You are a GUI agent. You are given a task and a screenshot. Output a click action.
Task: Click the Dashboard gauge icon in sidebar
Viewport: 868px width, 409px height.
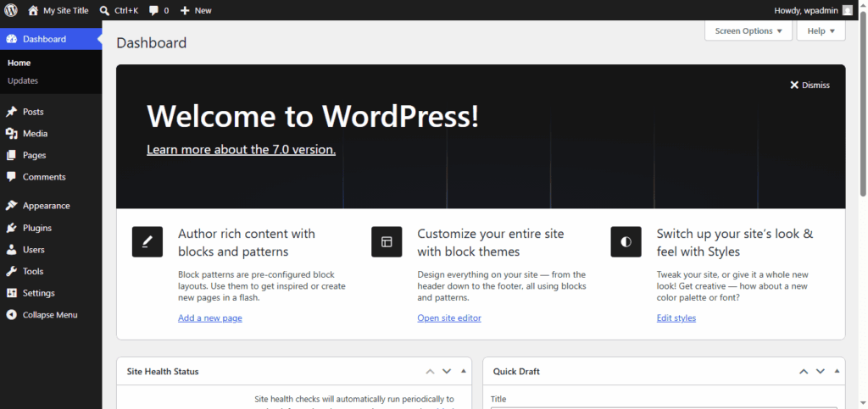(x=12, y=39)
